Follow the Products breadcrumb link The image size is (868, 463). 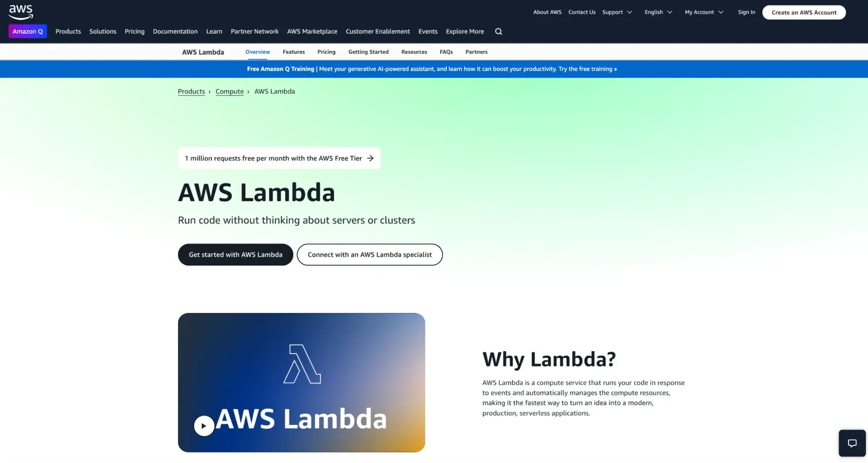191,91
